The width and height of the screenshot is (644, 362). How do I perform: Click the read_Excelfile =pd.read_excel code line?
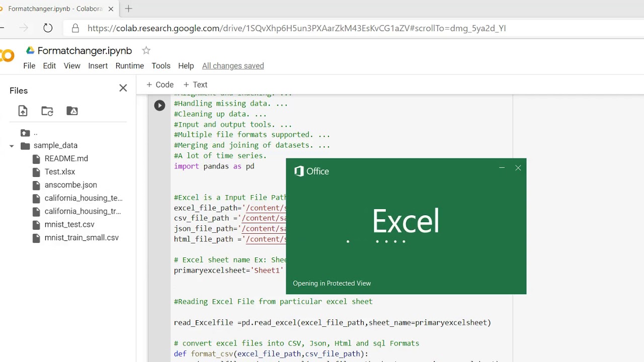[x=333, y=322]
